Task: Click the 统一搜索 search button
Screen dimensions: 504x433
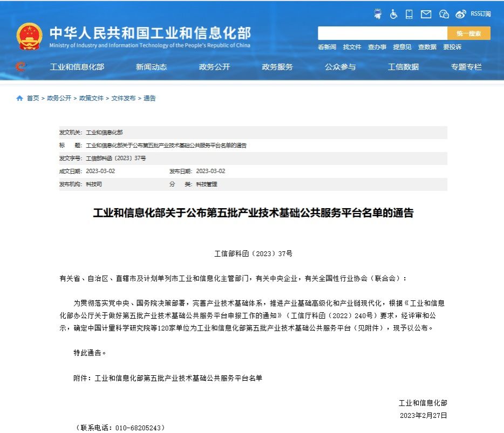Action: pos(469,33)
